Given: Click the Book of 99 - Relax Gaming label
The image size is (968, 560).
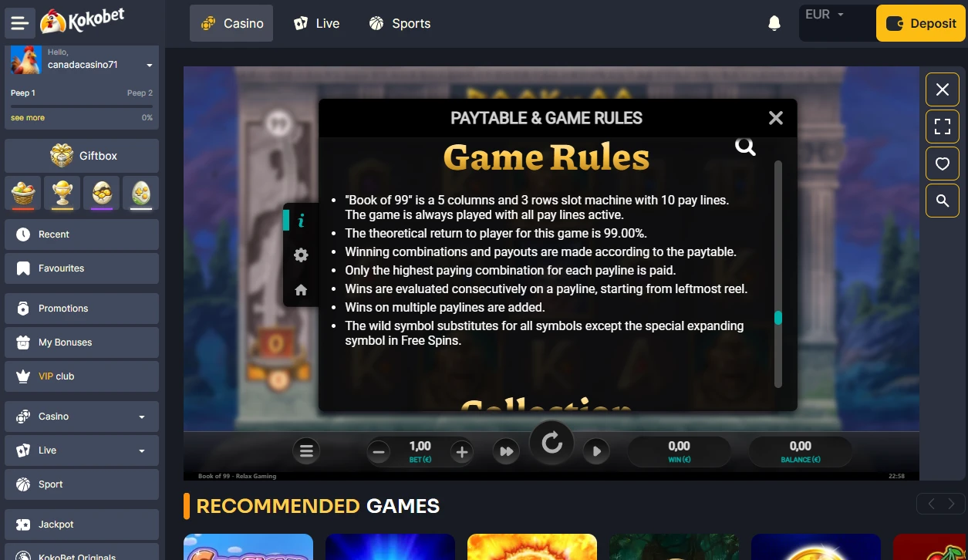Looking at the screenshot, I should [x=235, y=476].
